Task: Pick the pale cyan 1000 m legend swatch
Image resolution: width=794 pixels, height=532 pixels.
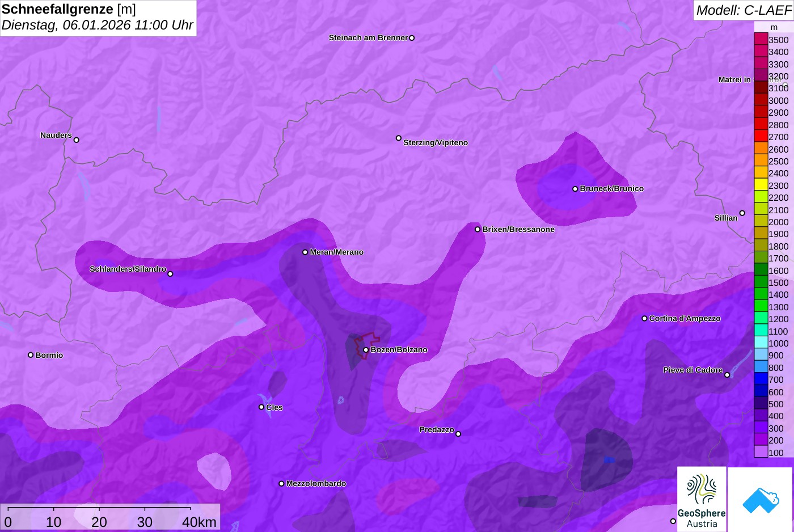Action: pos(761,343)
